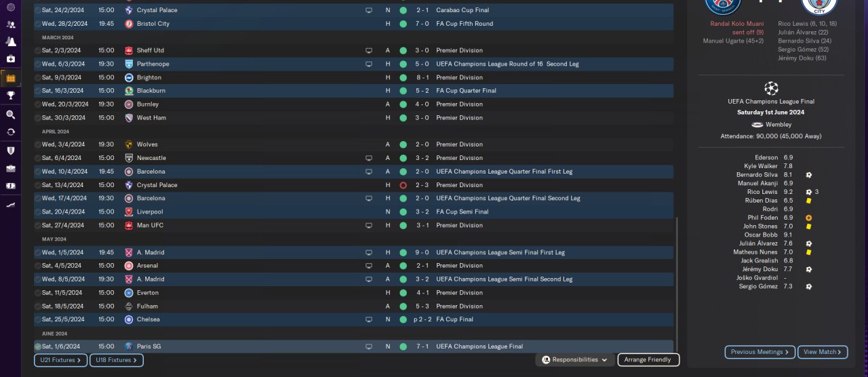Open the Dev. Centre icon in sidebar

click(10, 203)
